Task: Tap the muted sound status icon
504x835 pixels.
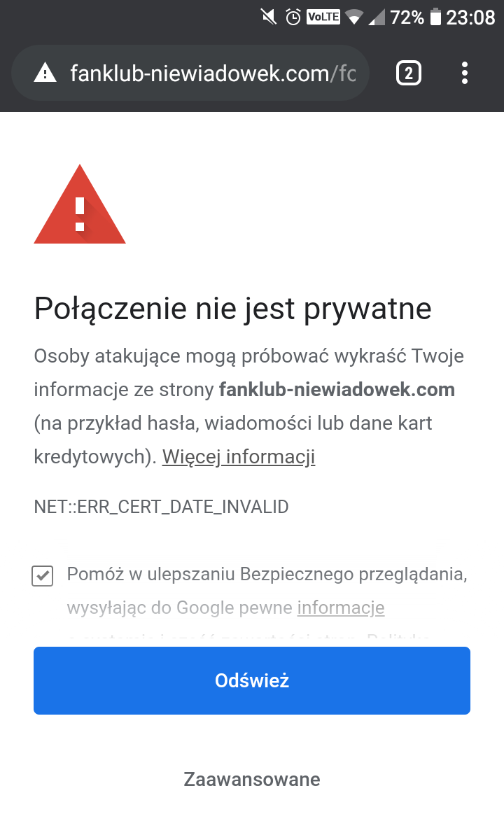Action: point(269,17)
